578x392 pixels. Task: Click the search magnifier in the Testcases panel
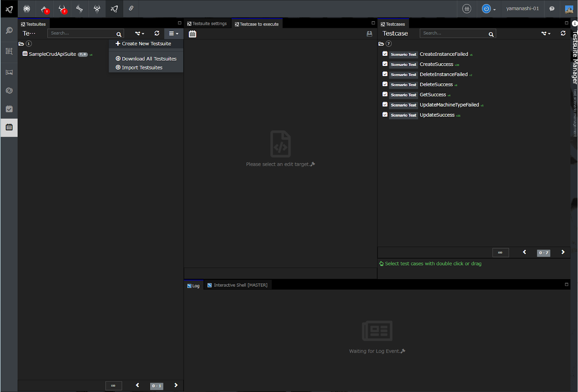(491, 34)
